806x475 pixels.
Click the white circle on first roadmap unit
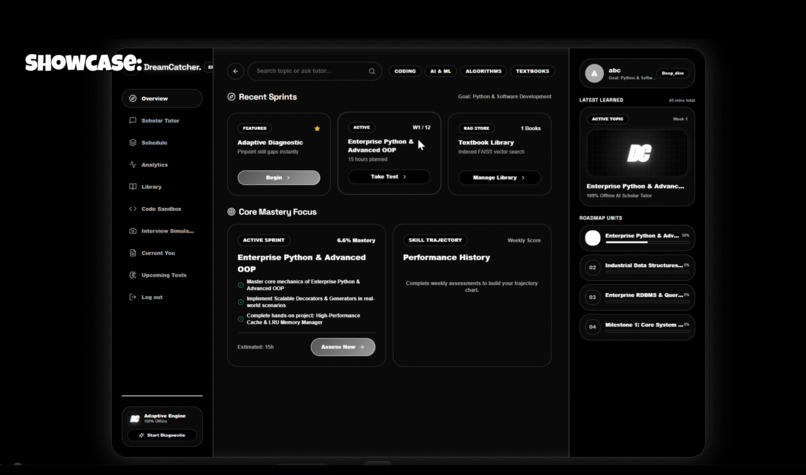coord(593,238)
